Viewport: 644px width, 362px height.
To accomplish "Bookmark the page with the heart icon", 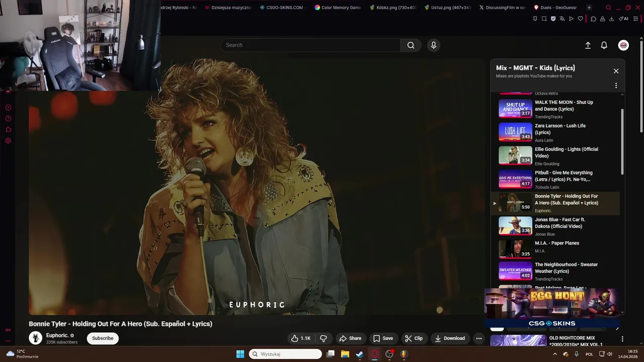I will [580, 19].
